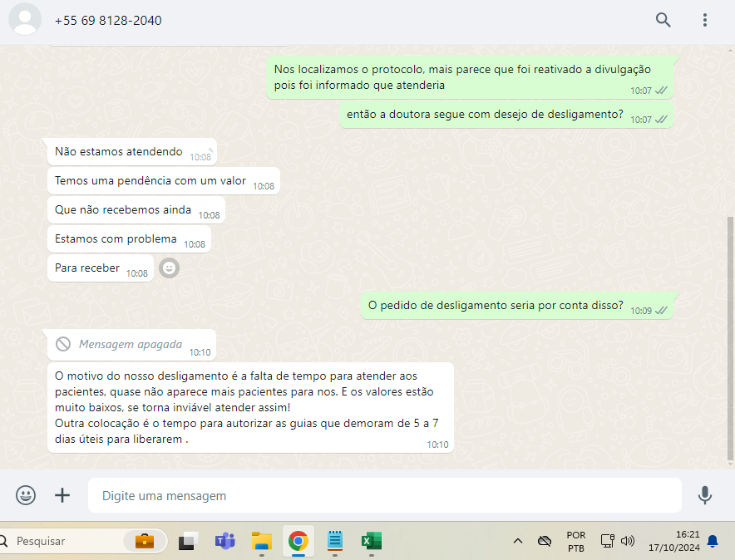Click message "então a doutora segue com desejo"

(x=506, y=115)
